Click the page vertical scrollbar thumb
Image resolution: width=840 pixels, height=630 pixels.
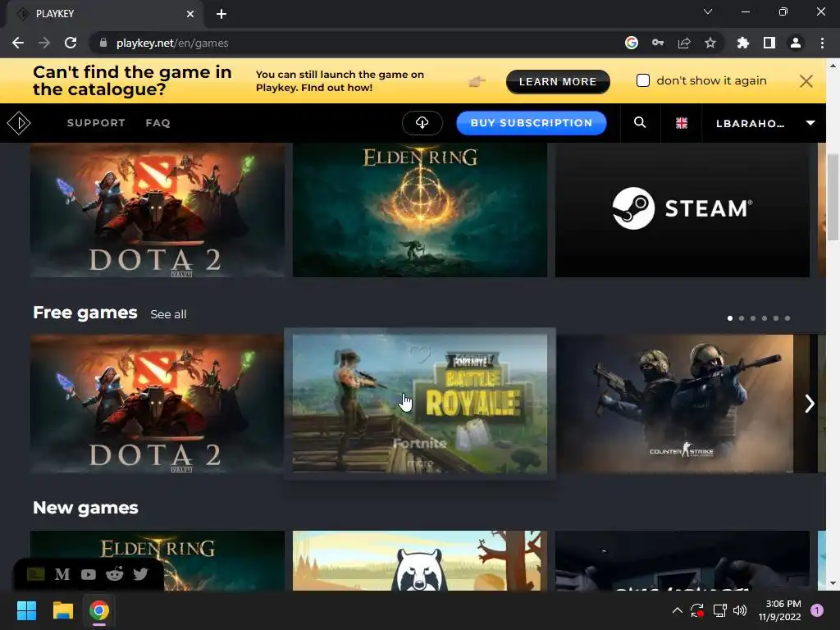(833, 197)
